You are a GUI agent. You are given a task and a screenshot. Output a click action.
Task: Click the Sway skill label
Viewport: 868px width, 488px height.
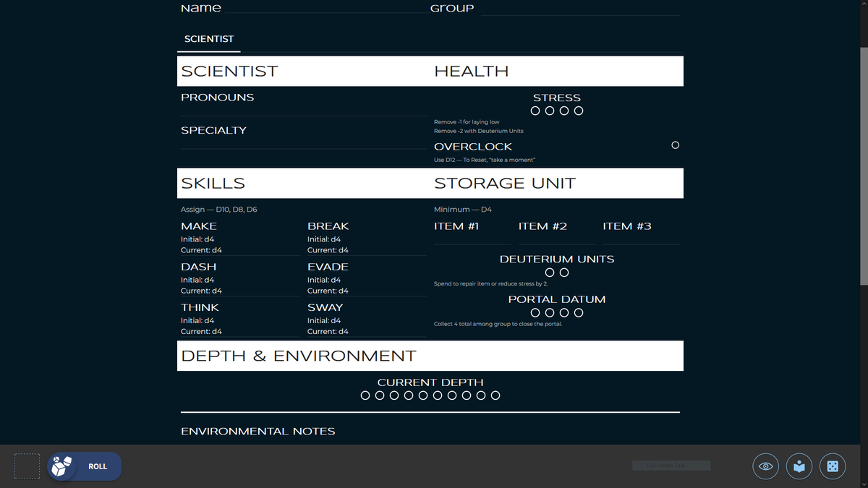[x=325, y=307]
